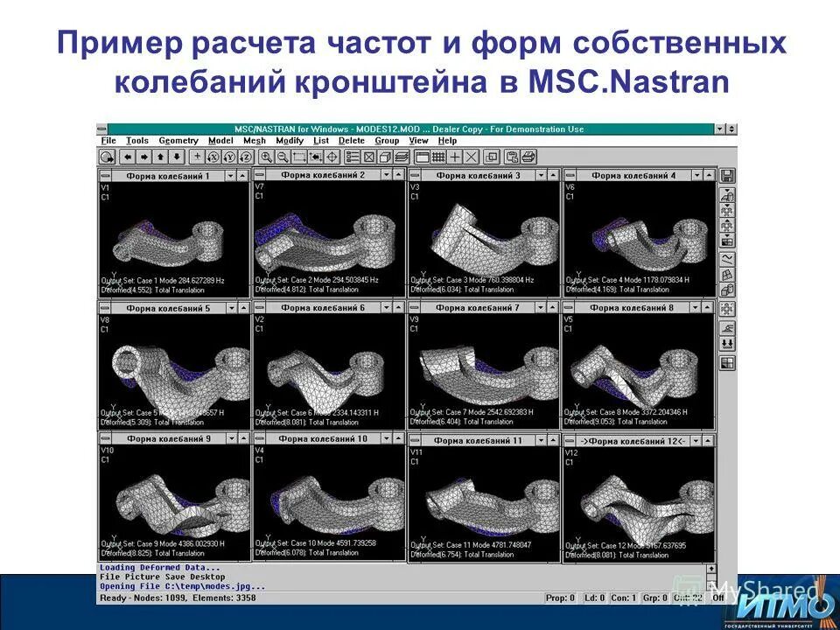Open control menu of Форма колебаний 11 window

pos(415,440)
